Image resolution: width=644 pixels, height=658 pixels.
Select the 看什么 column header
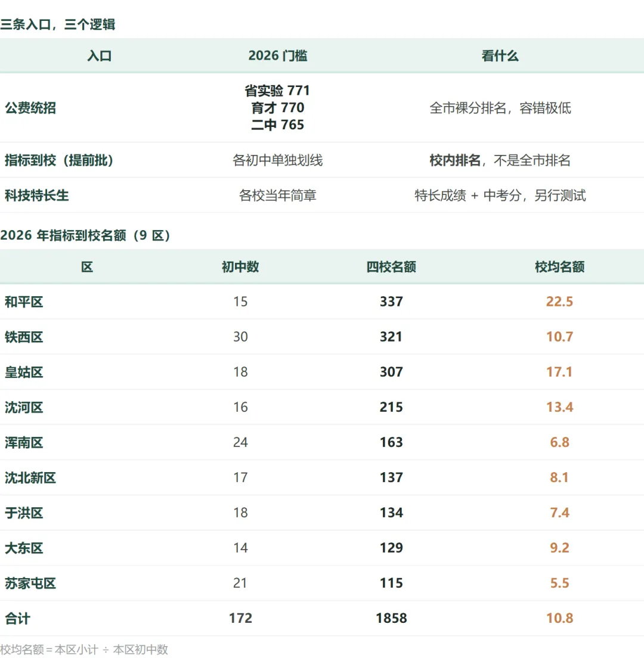point(500,56)
